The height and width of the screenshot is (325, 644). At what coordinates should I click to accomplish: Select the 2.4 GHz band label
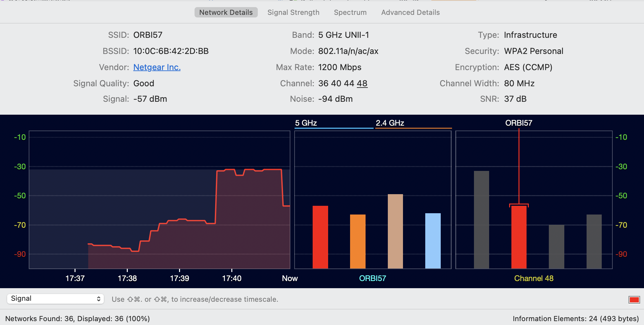coord(390,123)
